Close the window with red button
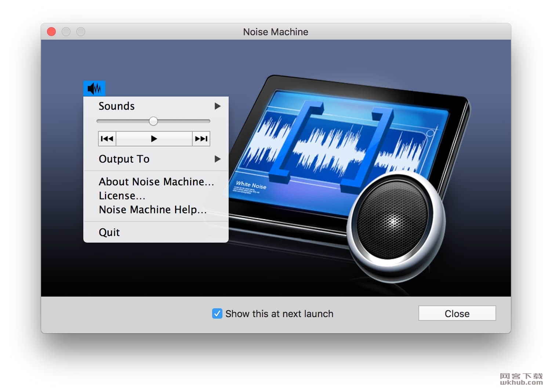This screenshot has width=552, height=392. coord(51,32)
